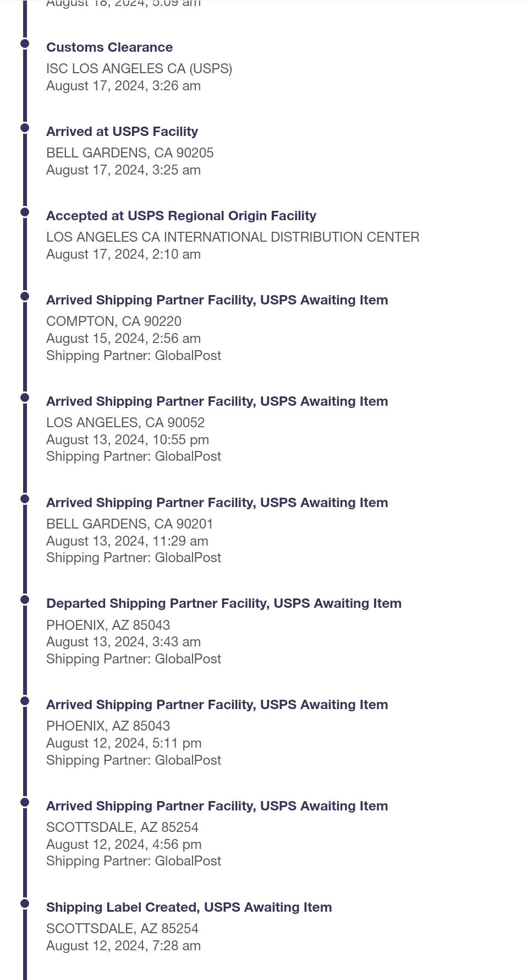Click Accepted at USPS Regional Origin Facility heading

tap(181, 216)
